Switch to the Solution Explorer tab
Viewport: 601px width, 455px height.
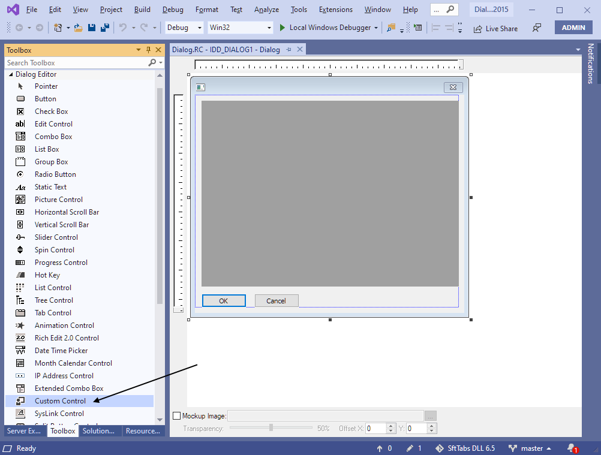pos(99,431)
